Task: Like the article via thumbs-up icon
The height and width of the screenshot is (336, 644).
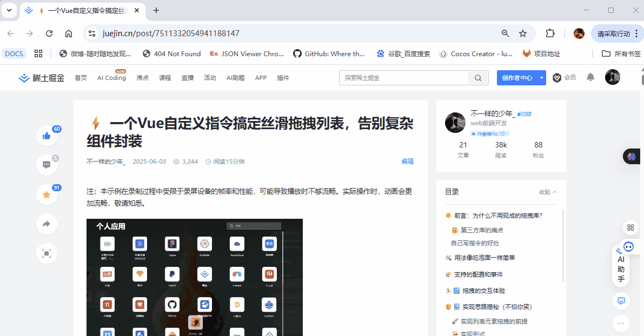Action: tap(47, 136)
